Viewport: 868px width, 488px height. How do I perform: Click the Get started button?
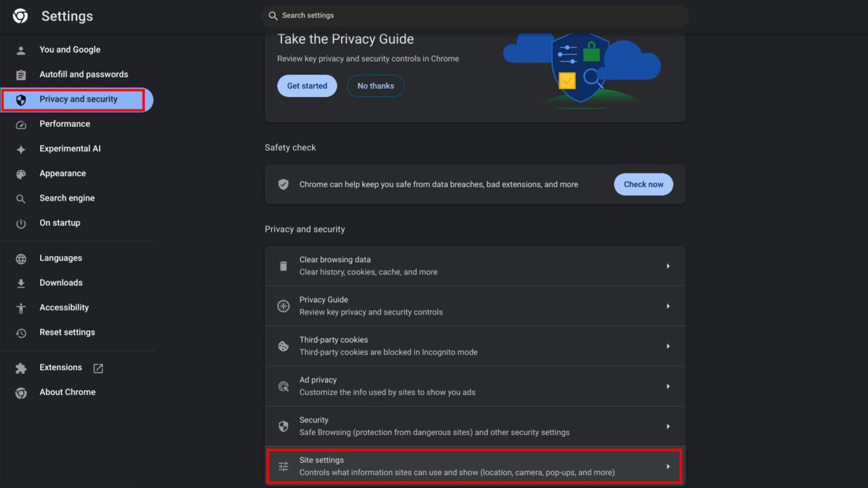tap(307, 85)
